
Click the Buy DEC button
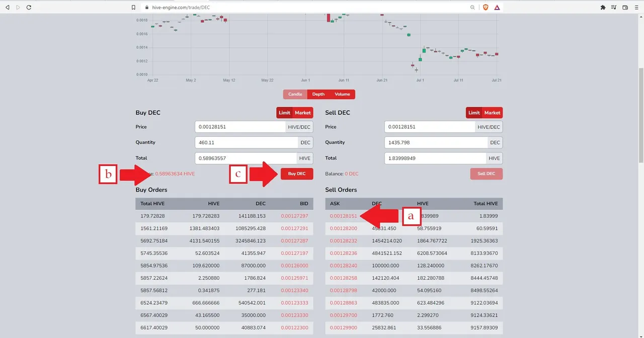297,174
